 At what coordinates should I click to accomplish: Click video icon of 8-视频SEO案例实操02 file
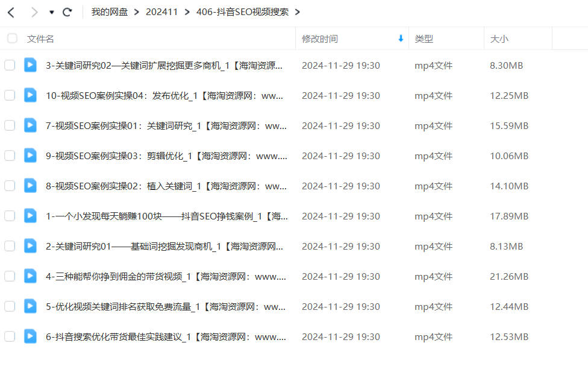[x=30, y=186]
